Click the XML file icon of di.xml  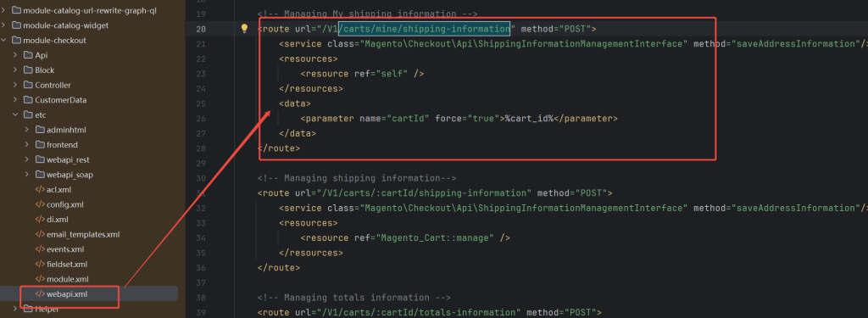pyautogui.click(x=41, y=220)
